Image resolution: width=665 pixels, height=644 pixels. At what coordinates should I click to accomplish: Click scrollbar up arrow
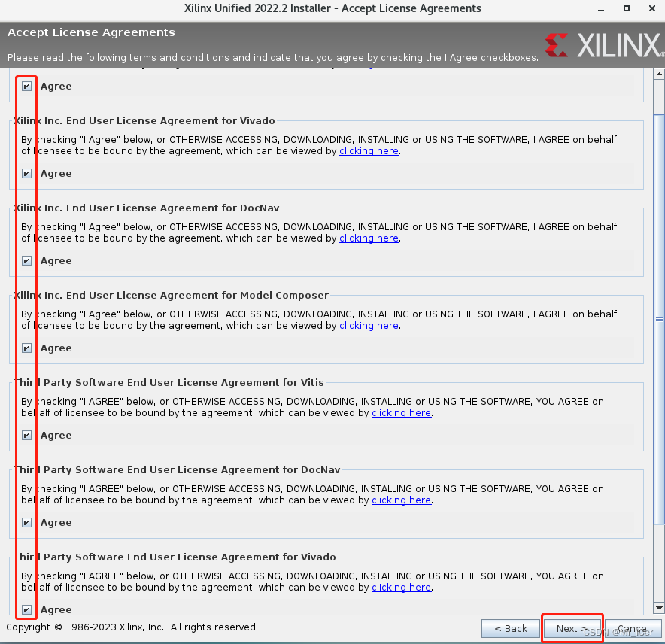click(x=659, y=74)
